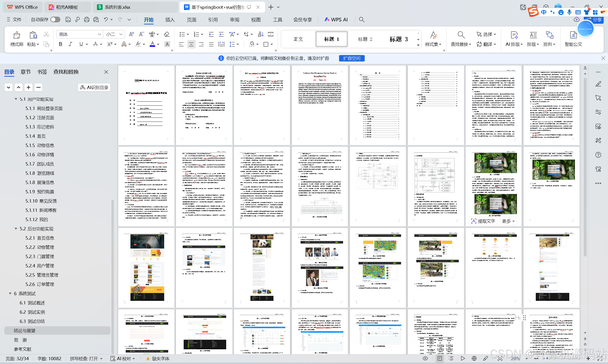608x364 pixels.
Task: Click the 文件 file menu
Action: tap(14, 20)
